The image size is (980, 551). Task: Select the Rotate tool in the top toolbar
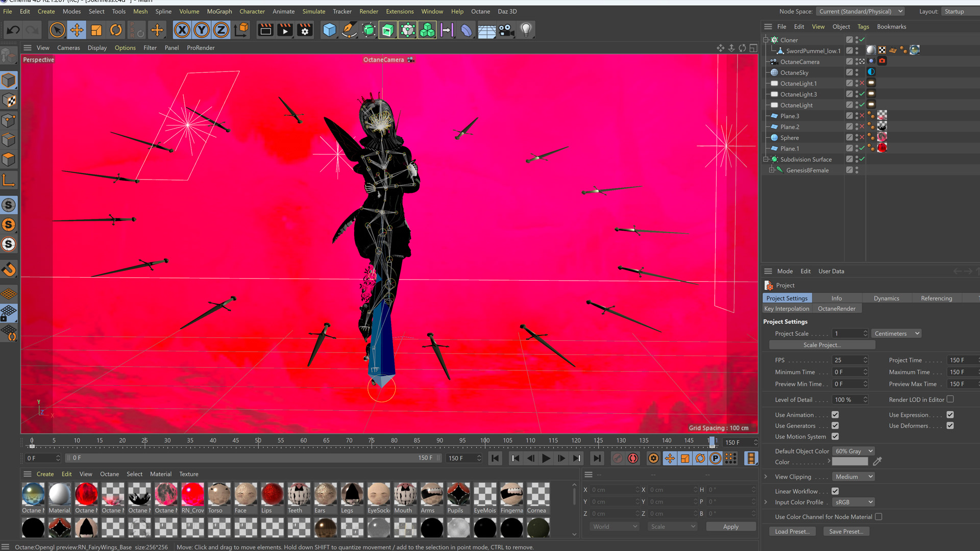(x=116, y=30)
